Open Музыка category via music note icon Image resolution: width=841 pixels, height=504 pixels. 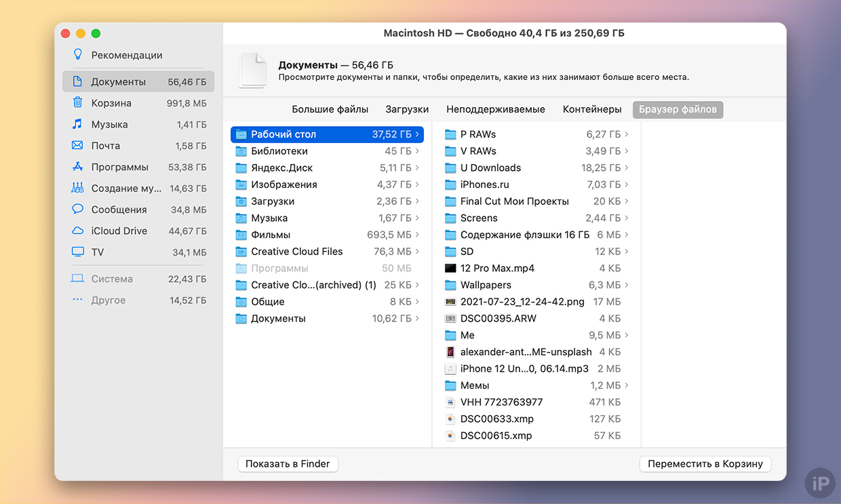pos(78,124)
